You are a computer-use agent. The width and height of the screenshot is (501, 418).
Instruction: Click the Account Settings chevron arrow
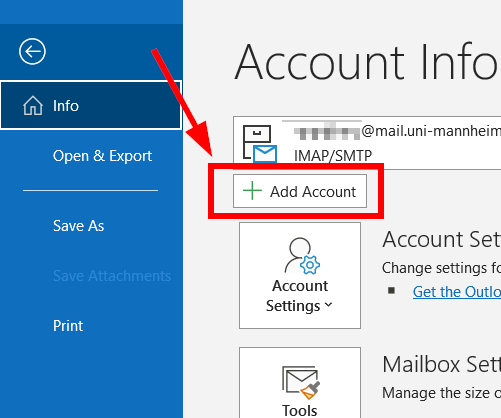328,304
